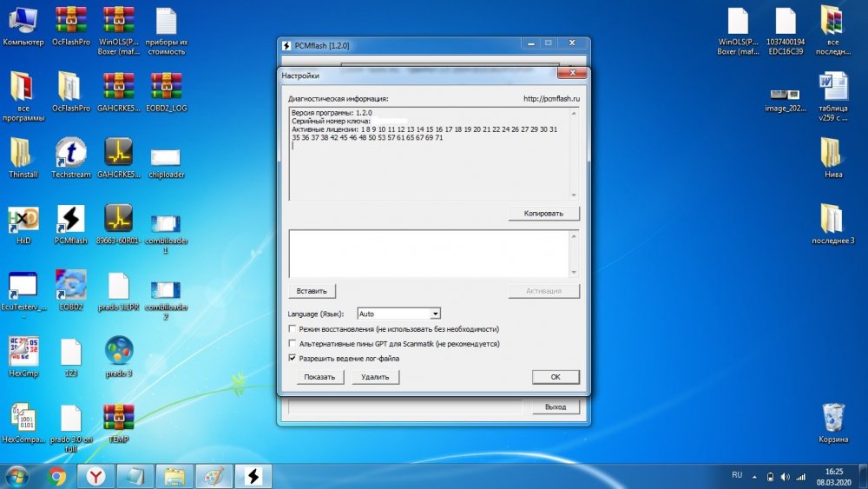The image size is (868, 489).
Task: Launch HxD hex editor shortcut
Action: coord(23,221)
